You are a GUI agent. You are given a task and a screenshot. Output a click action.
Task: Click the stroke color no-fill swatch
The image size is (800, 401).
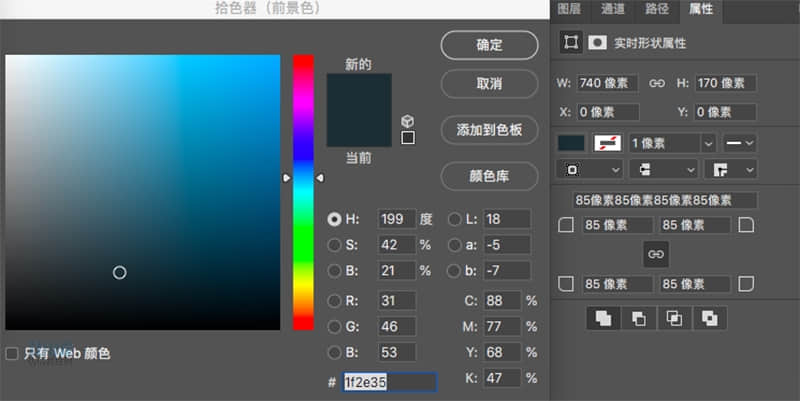click(x=607, y=143)
